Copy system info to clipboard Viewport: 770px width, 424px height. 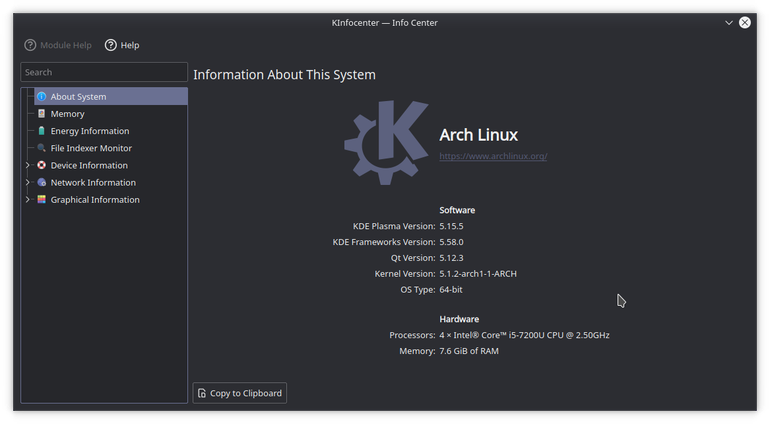click(x=240, y=393)
